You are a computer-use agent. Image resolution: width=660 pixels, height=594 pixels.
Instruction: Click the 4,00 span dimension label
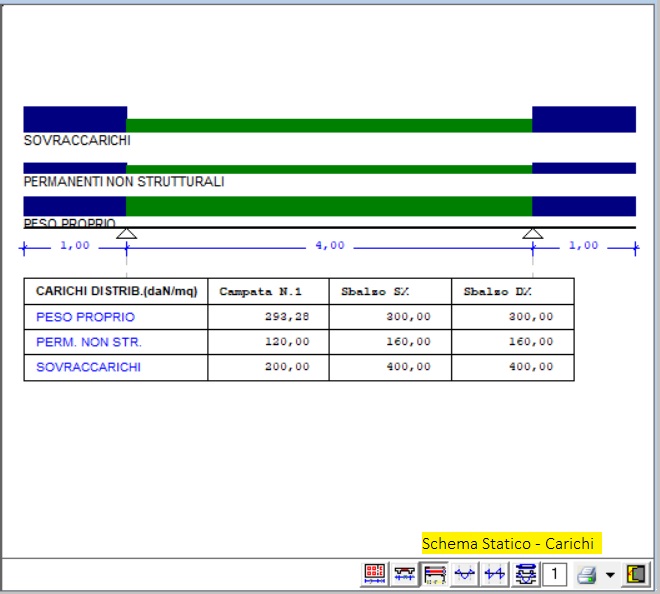click(330, 245)
